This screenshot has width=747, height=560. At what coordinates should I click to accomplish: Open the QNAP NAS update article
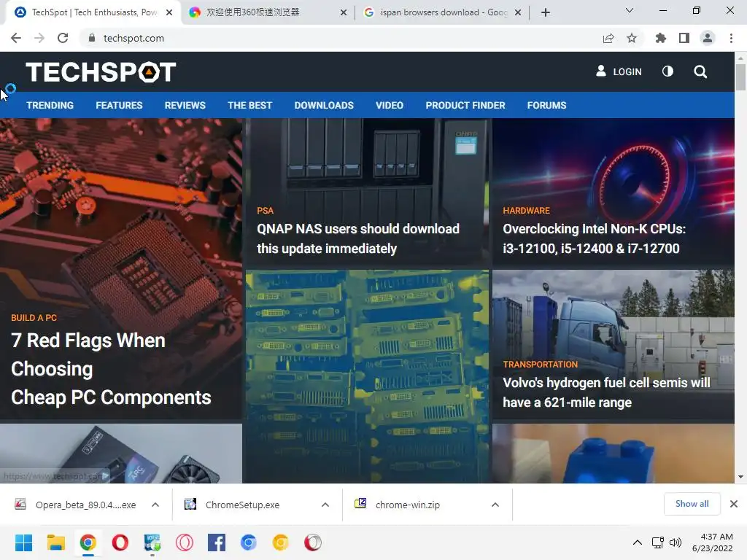357,238
